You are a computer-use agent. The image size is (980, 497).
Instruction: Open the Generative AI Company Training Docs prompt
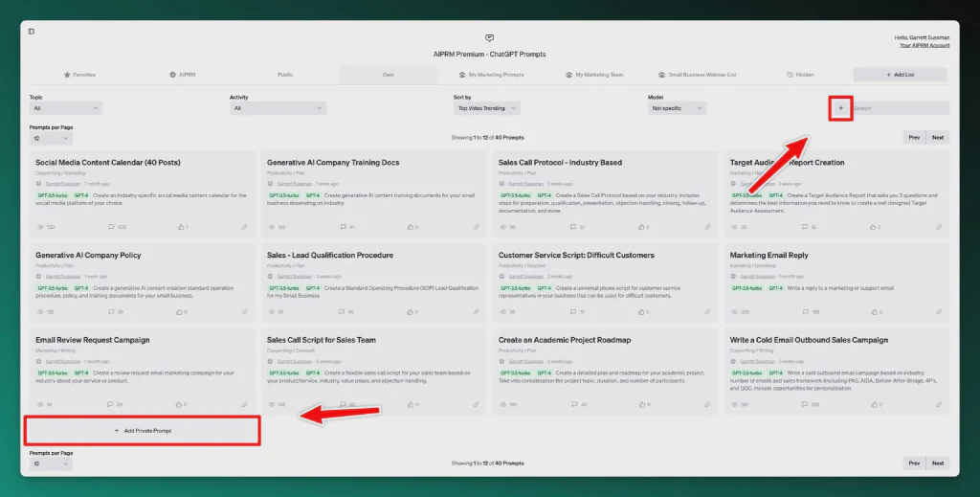pyautogui.click(x=333, y=163)
